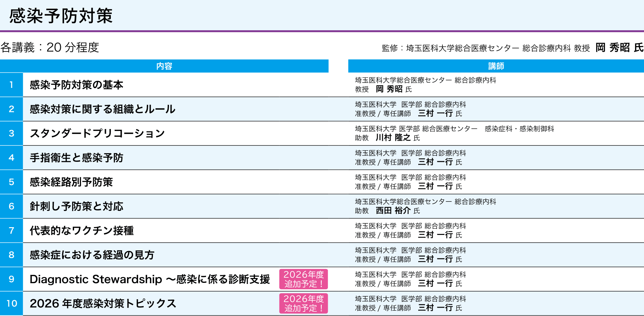Select the 2026年度感染対策トピックス lecture
This screenshot has height=316, width=644.
103,303
